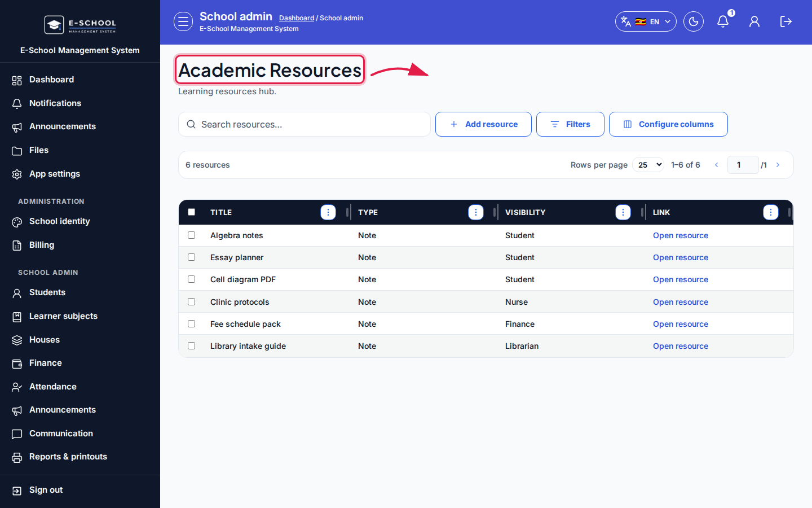This screenshot has width=812, height=508.
Task: Toggle dark mode moon icon
Action: click(694, 21)
